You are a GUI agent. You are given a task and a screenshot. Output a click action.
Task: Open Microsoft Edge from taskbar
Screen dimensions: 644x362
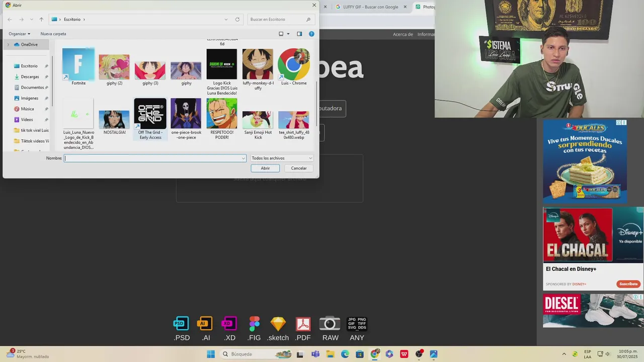tap(345, 354)
